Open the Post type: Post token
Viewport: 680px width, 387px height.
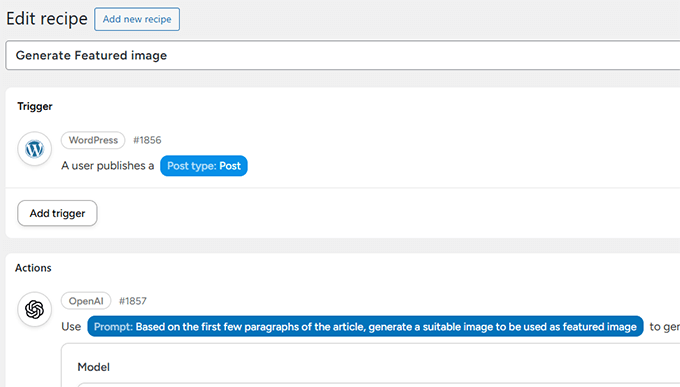(204, 166)
